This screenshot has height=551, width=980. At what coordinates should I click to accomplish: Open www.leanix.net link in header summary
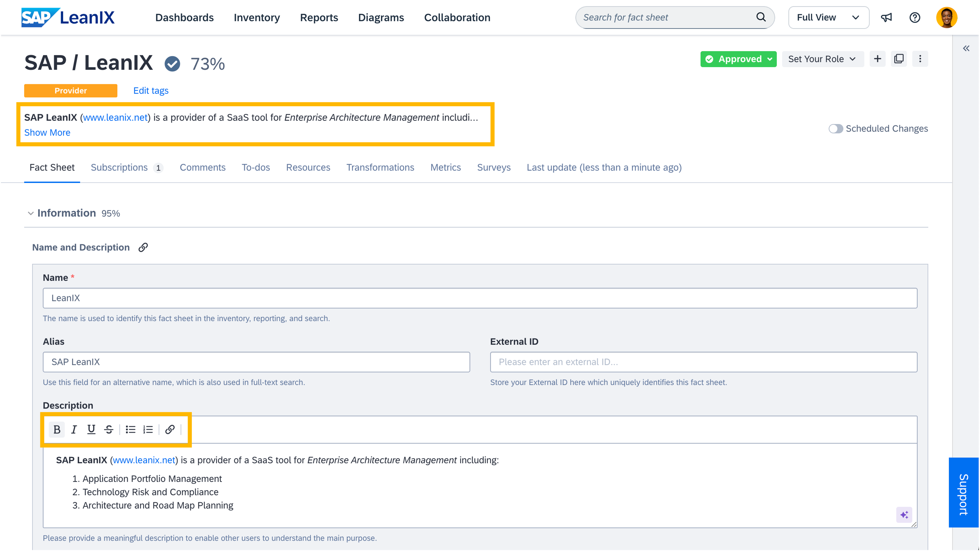point(115,118)
